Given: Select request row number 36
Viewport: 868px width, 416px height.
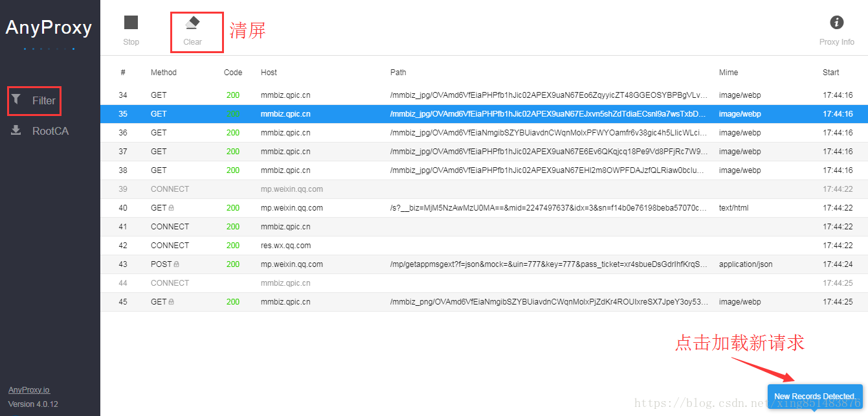Looking at the screenshot, I should pyautogui.click(x=484, y=133).
